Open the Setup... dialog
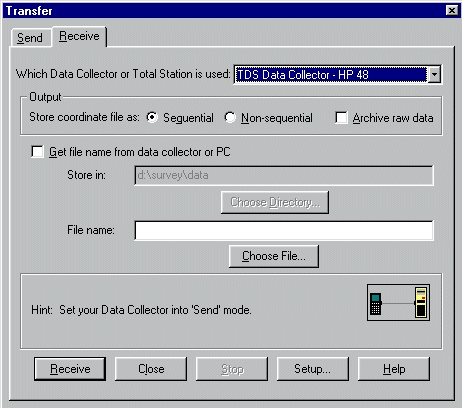 pyautogui.click(x=313, y=369)
